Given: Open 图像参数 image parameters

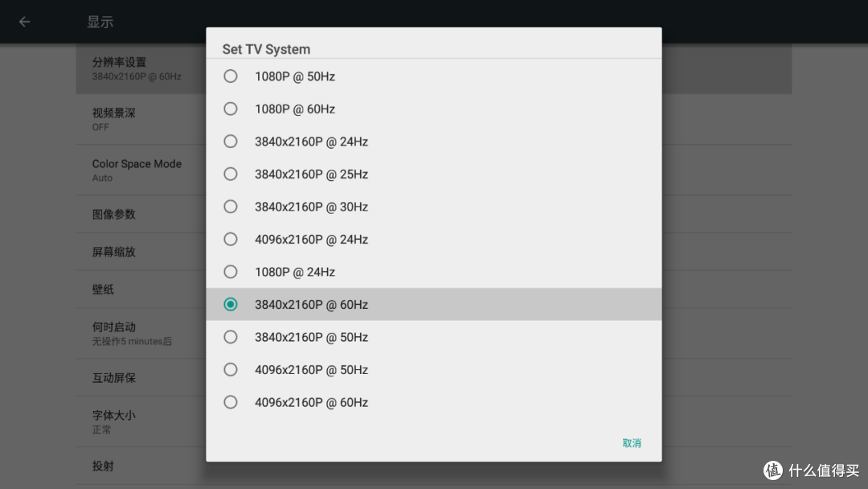Looking at the screenshot, I should [141, 214].
